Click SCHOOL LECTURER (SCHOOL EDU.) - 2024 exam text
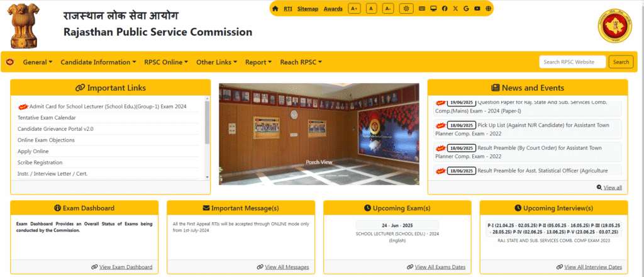The height and width of the screenshot is (277, 644). pos(397,234)
